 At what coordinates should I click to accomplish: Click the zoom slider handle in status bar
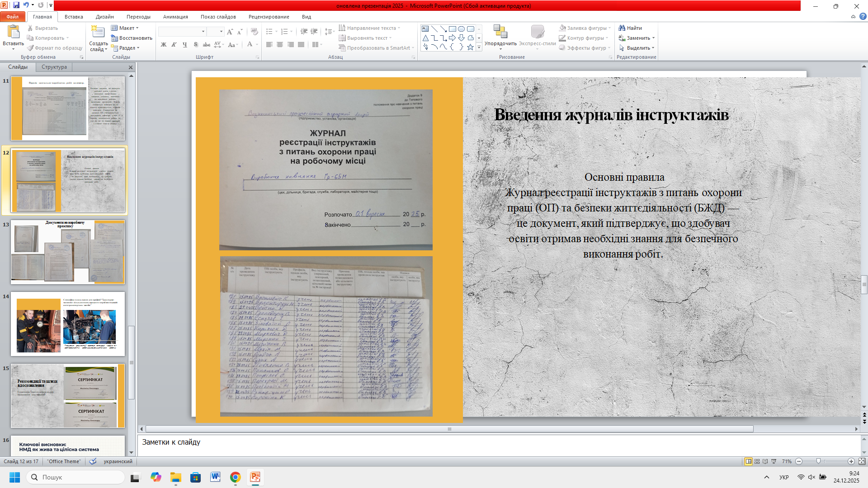818,461
